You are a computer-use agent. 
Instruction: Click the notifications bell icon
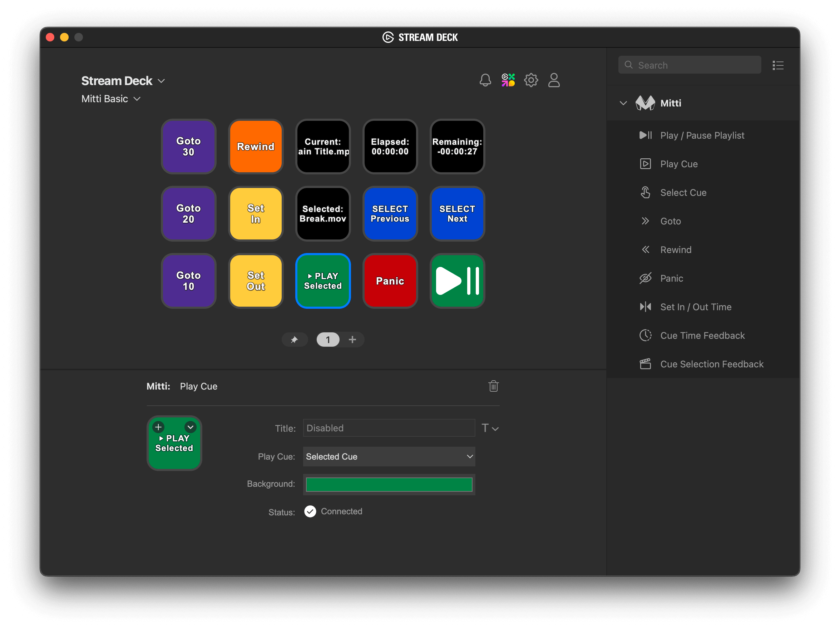click(485, 81)
